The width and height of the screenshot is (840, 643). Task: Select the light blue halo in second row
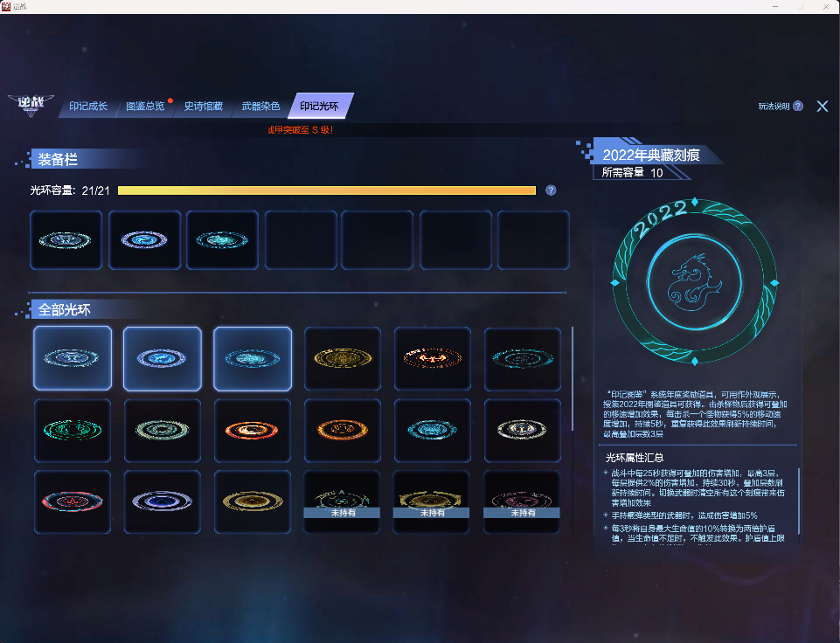pos(433,430)
